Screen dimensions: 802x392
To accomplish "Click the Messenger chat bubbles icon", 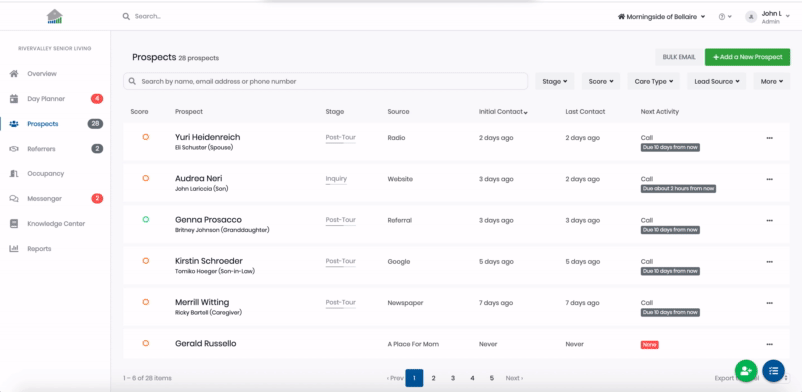I will click(x=14, y=199).
